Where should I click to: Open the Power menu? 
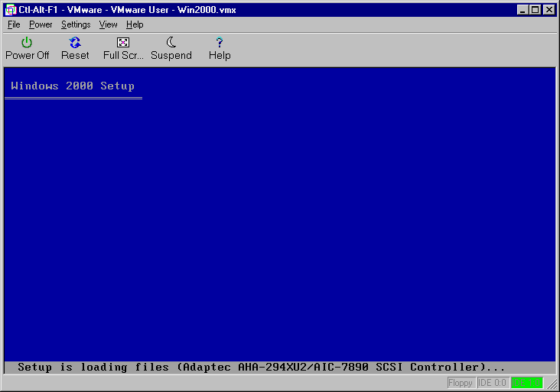tap(41, 24)
